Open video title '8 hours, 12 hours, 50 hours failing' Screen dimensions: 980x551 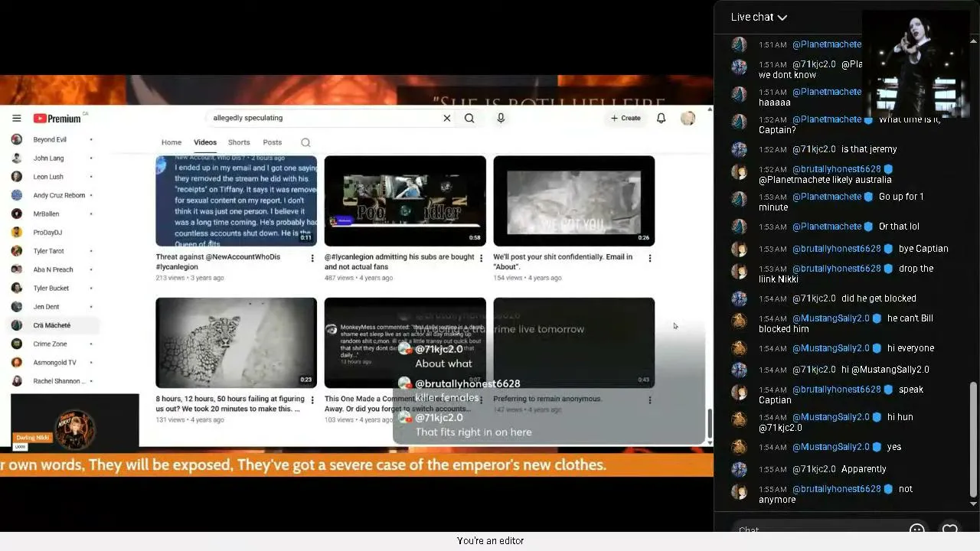point(230,403)
